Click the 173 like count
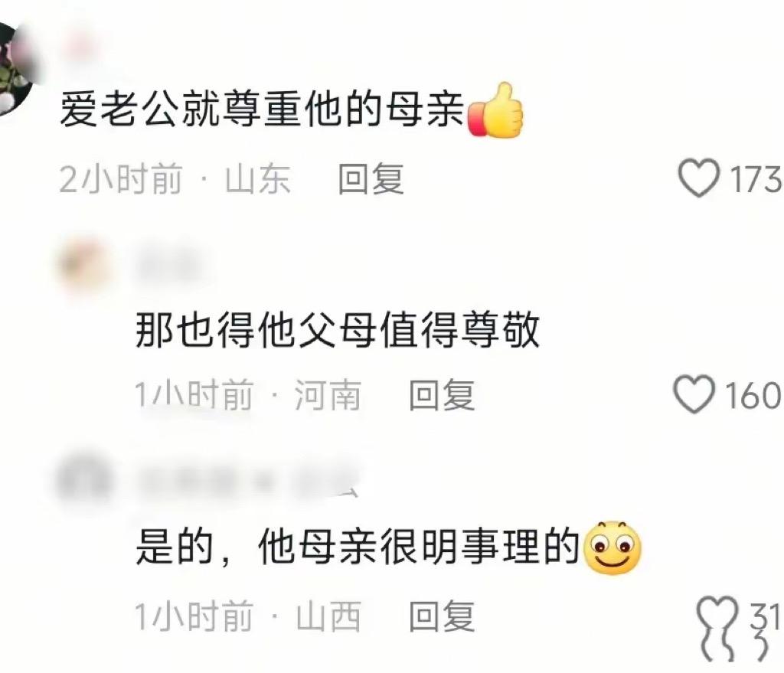Image resolution: width=784 pixels, height=673 pixels. (x=756, y=179)
